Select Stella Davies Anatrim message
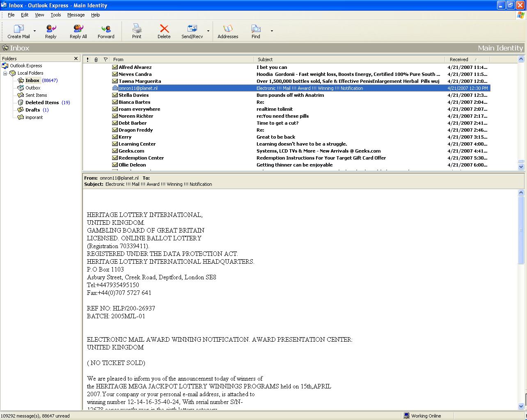This screenshot has height=420, width=527. coord(286,95)
